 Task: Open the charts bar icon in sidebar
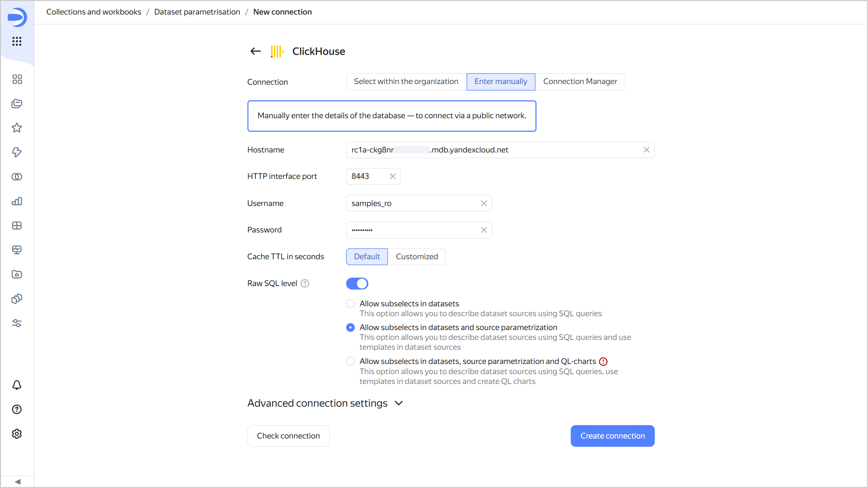(x=17, y=201)
